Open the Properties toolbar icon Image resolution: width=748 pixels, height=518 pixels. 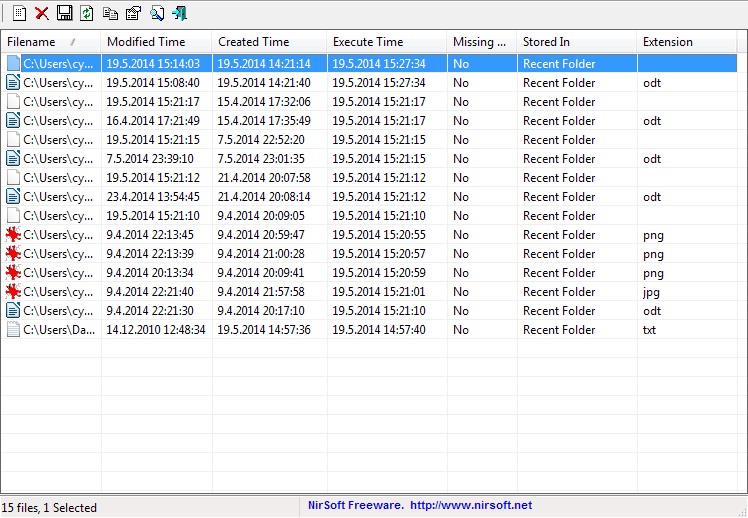pos(133,13)
